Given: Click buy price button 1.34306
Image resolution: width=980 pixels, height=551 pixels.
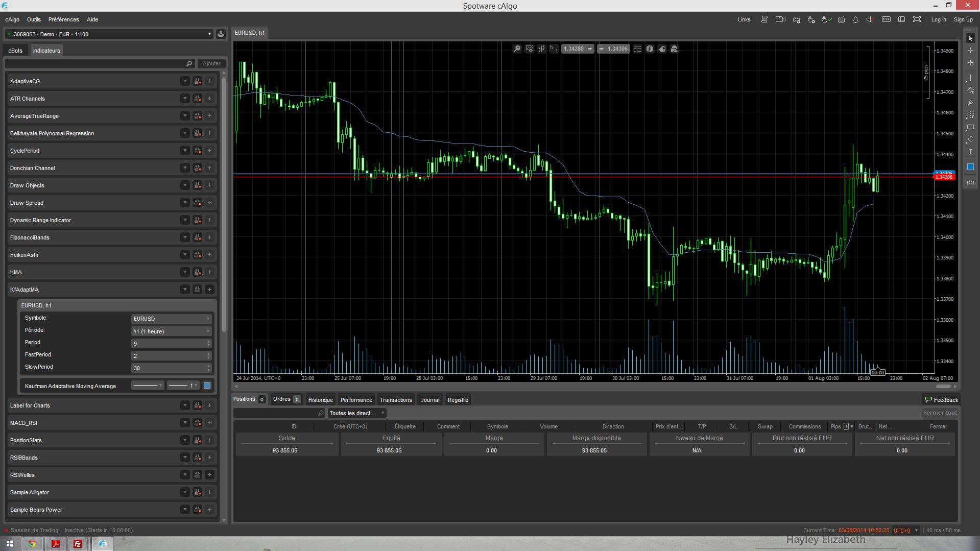Looking at the screenshot, I should tap(613, 49).
